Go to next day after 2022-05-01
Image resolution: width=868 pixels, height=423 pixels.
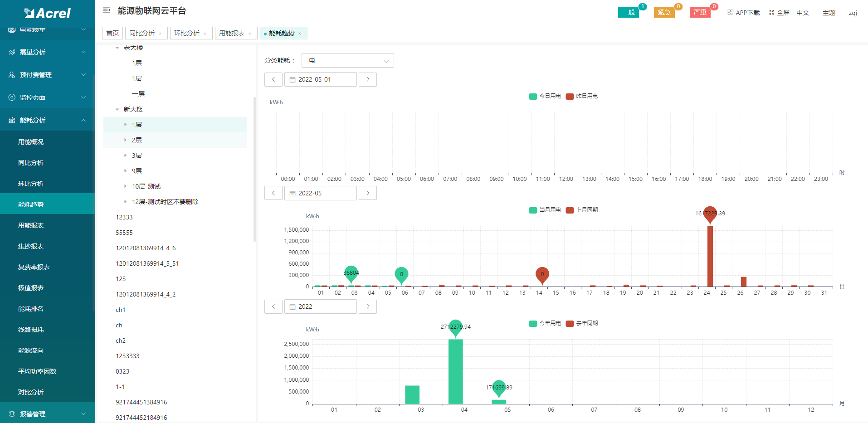pos(368,79)
